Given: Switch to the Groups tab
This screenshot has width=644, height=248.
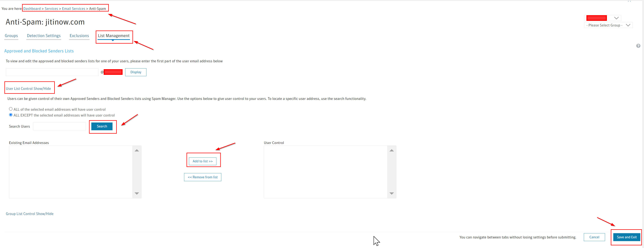Looking at the screenshot, I should pos(11,36).
